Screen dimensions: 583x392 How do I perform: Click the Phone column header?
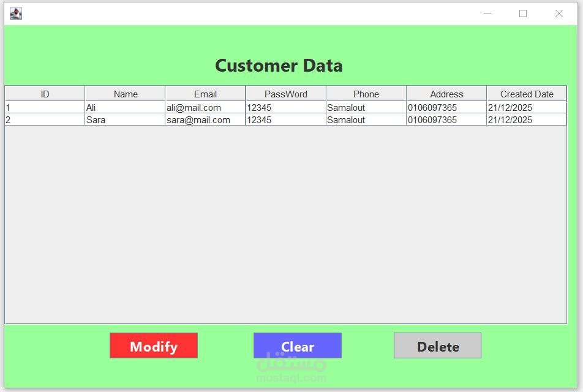pyautogui.click(x=366, y=94)
